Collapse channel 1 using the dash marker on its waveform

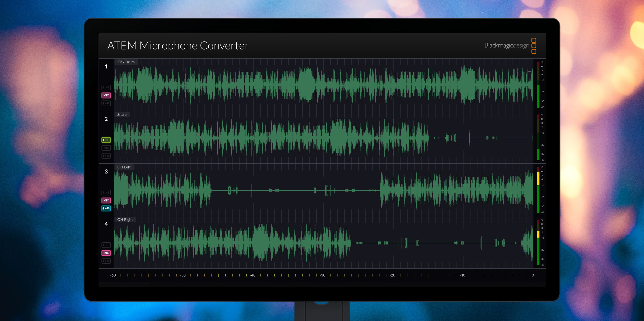(530, 71)
